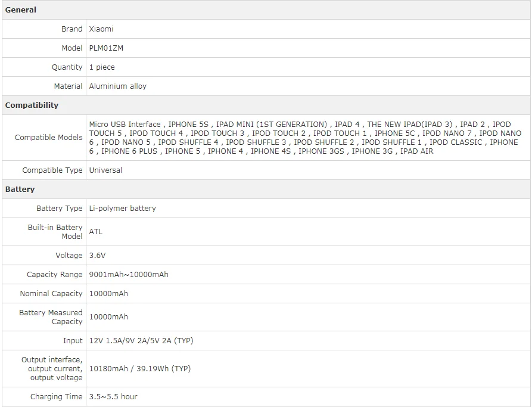
Task: Select the Nominal Capacity label
Action: [x=51, y=293]
